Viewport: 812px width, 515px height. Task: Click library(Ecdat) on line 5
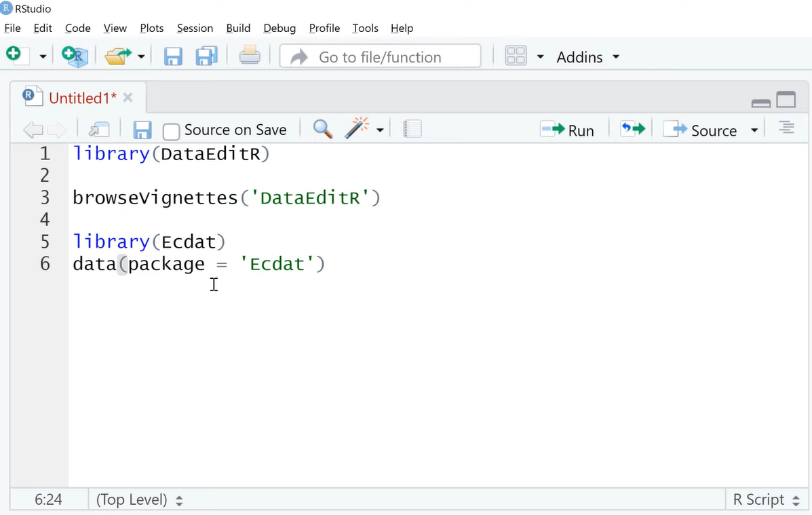(x=149, y=242)
